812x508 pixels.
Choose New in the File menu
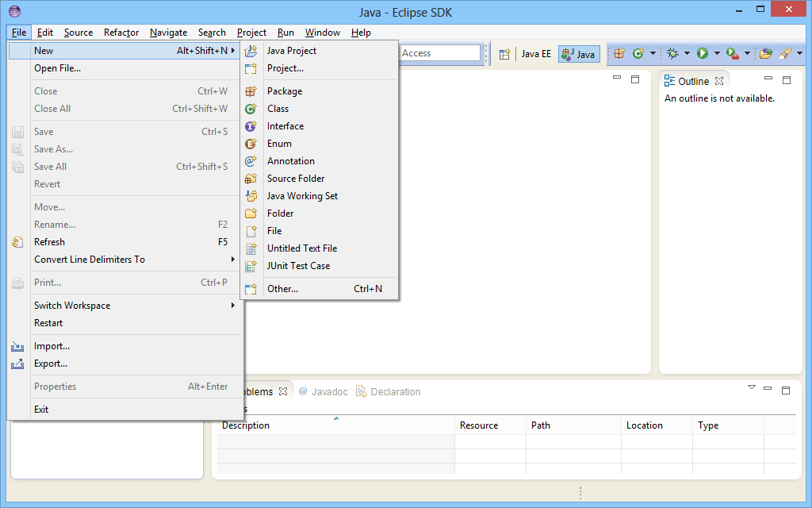point(123,51)
